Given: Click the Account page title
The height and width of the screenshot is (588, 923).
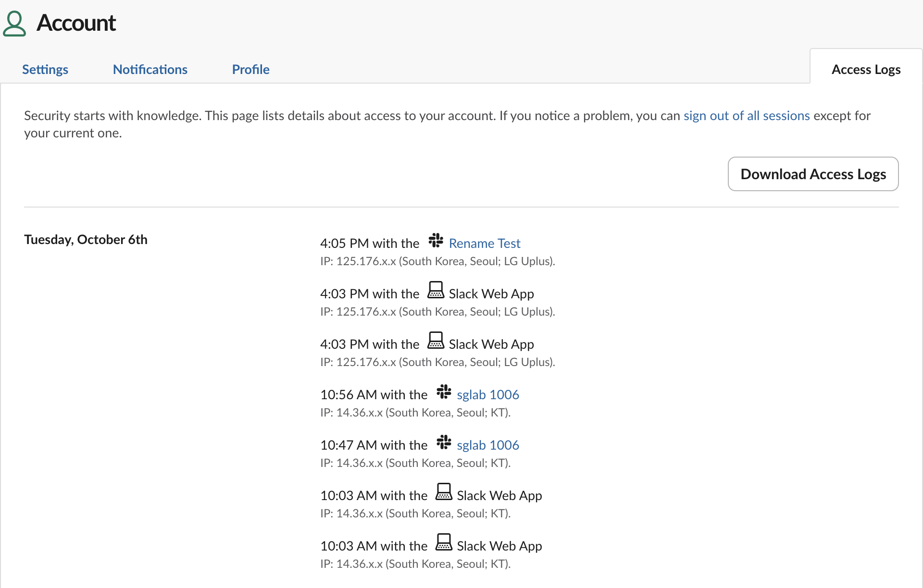Looking at the screenshot, I should 76,23.
